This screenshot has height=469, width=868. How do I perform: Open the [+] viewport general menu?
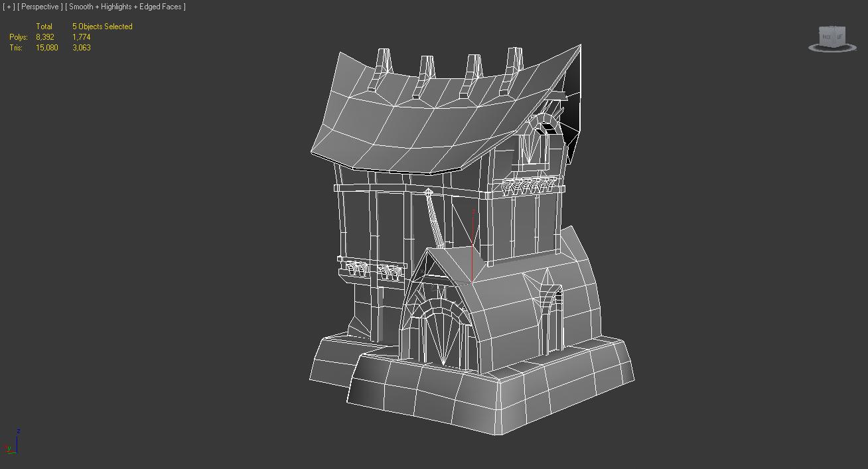tap(9, 7)
